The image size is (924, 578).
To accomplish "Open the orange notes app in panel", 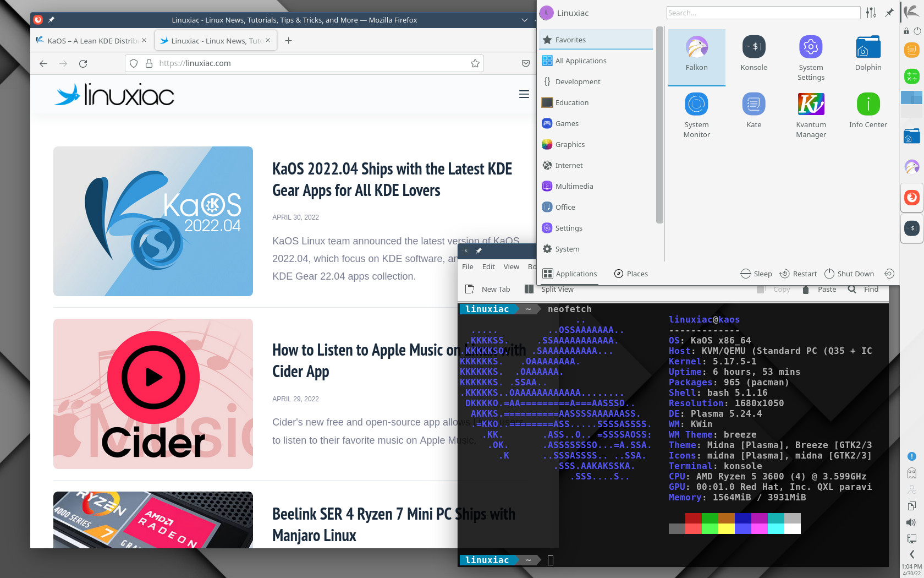I will [911, 51].
